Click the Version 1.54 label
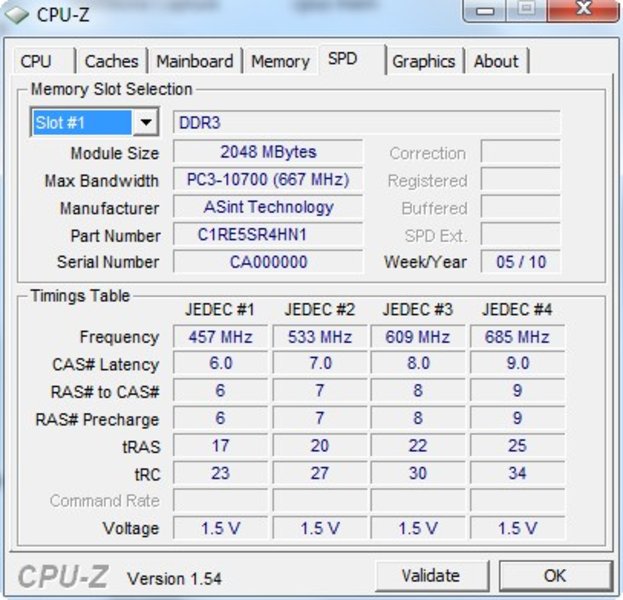 coord(174,579)
